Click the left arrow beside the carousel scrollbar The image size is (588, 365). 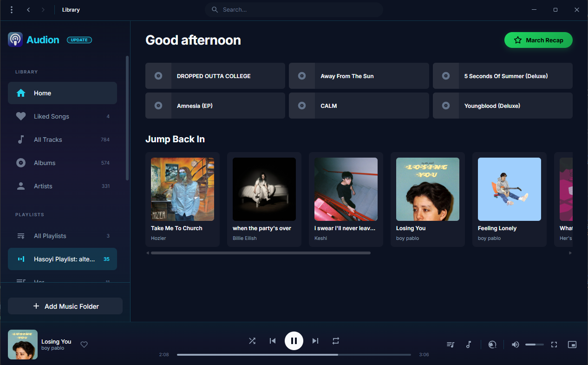(x=148, y=252)
